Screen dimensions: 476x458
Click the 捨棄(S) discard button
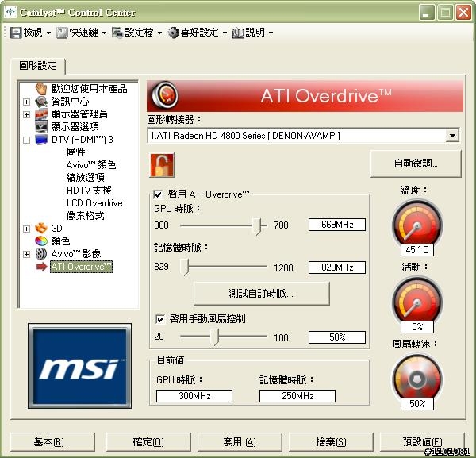[331, 442]
